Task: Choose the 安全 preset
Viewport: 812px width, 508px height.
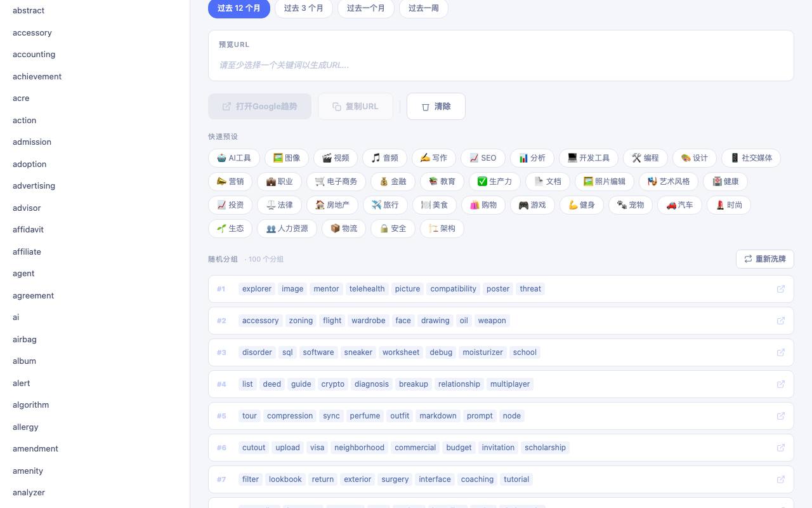Action: click(393, 229)
